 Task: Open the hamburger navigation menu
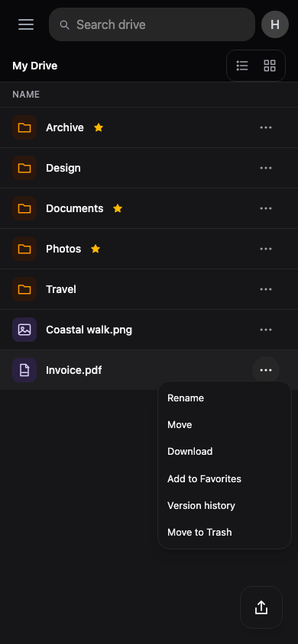click(26, 24)
